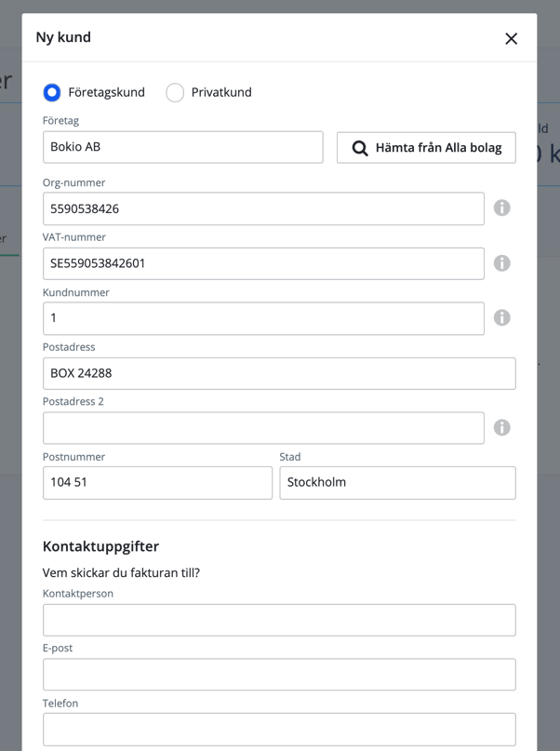Click the Företag name field
Image resolution: width=560 pixels, height=751 pixels.
[x=182, y=147]
